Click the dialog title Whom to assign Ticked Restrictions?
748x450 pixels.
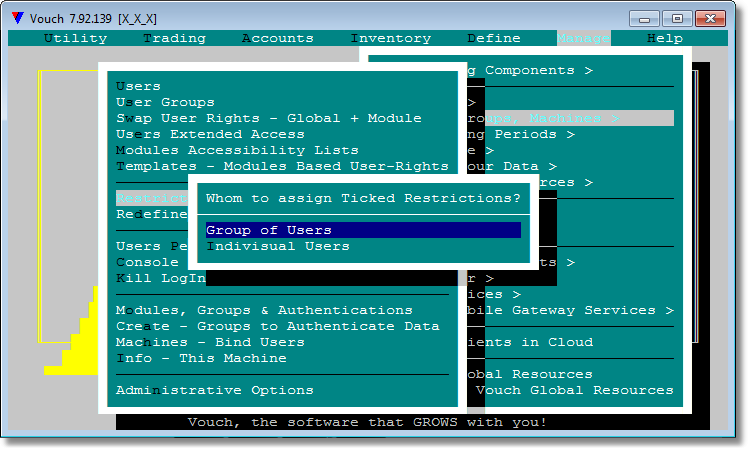click(363, 198)
